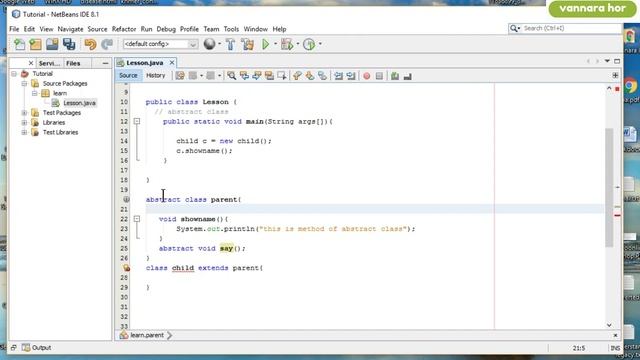Click the Toggle Rectangular Selection icon

click(282, 76)
